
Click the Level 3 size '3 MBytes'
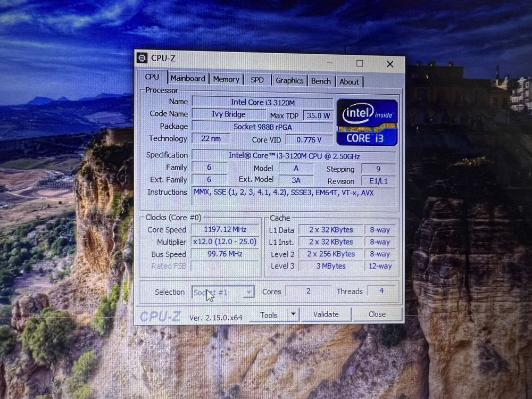coord(331,266)
